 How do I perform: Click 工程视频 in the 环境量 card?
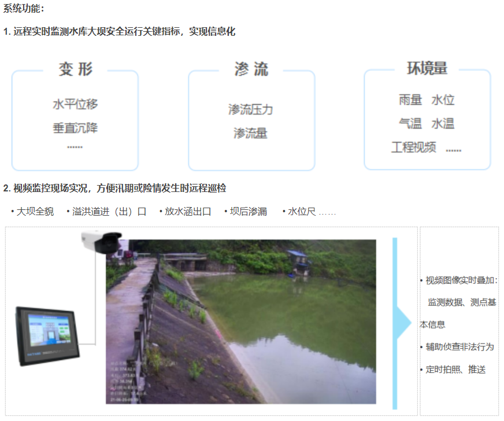(414, 147)
